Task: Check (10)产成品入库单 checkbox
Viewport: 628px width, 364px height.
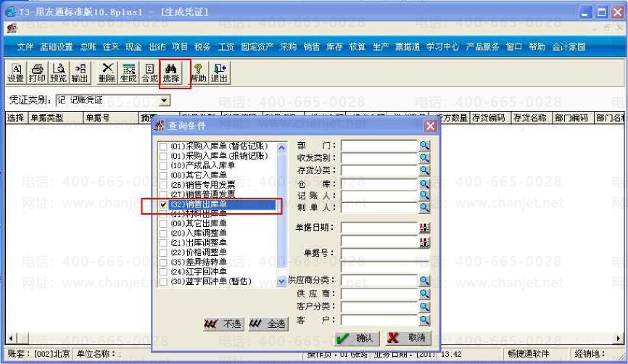Action: point(163,165)
